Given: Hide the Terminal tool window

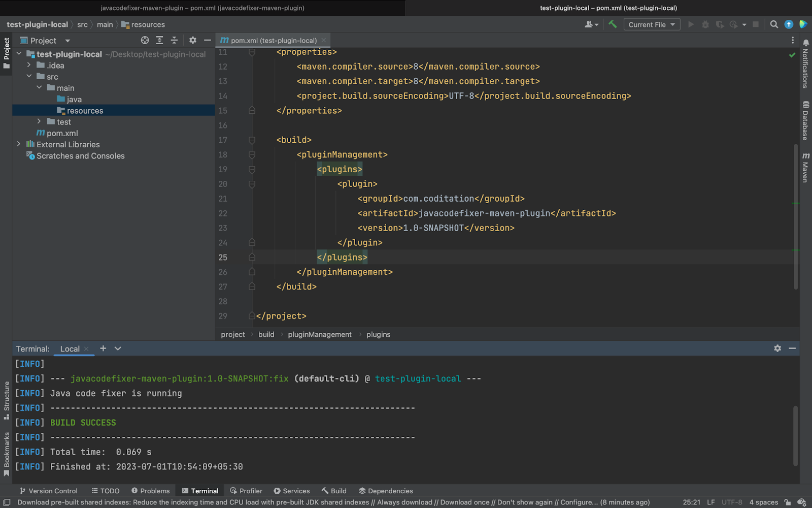Looking at the screenshot, I should 792,348.
